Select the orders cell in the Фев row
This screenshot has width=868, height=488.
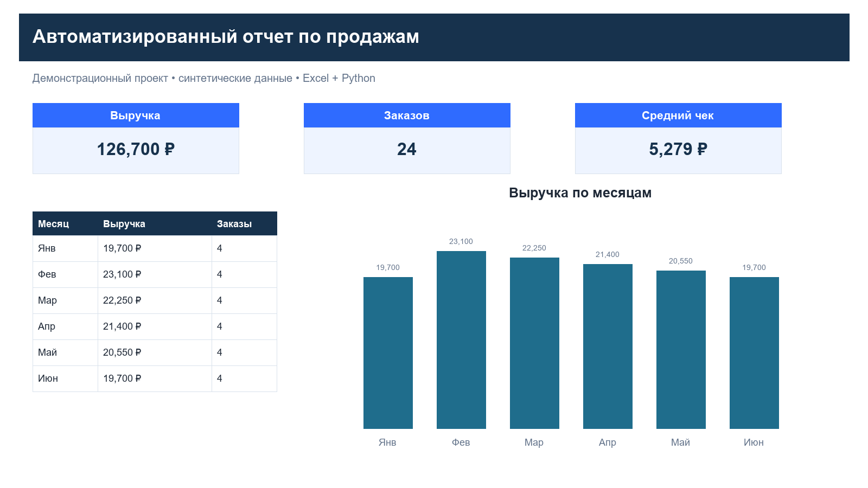pos(244,274)
